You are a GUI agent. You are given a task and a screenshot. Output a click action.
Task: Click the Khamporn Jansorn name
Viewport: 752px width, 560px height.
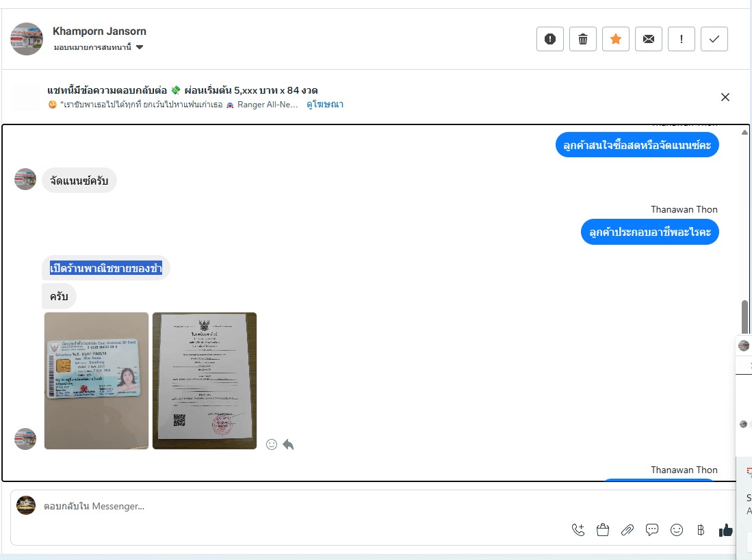click(99, 31)
